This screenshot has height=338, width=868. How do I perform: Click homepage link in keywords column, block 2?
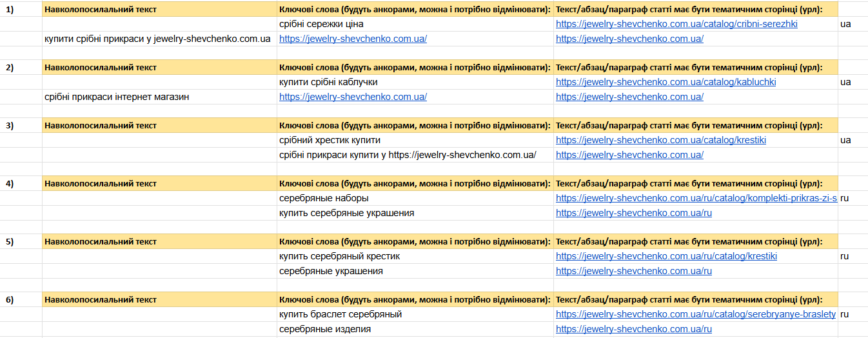tap(353, 97)
